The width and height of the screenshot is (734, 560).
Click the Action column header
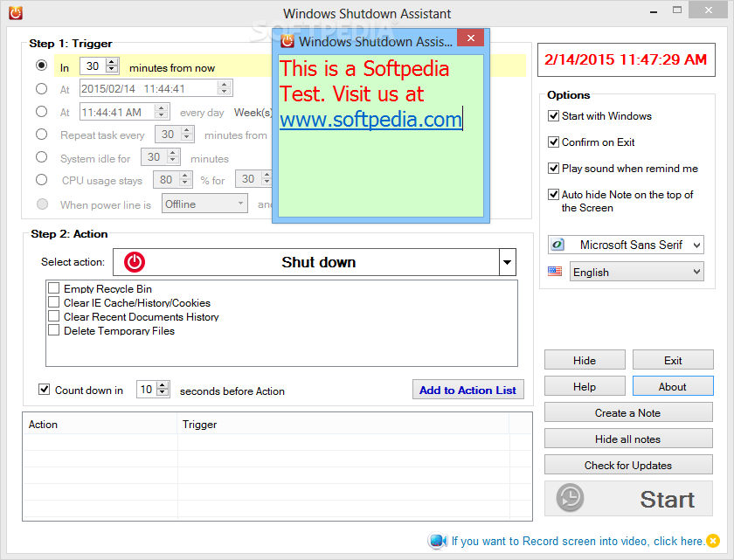tap(100, 425)
